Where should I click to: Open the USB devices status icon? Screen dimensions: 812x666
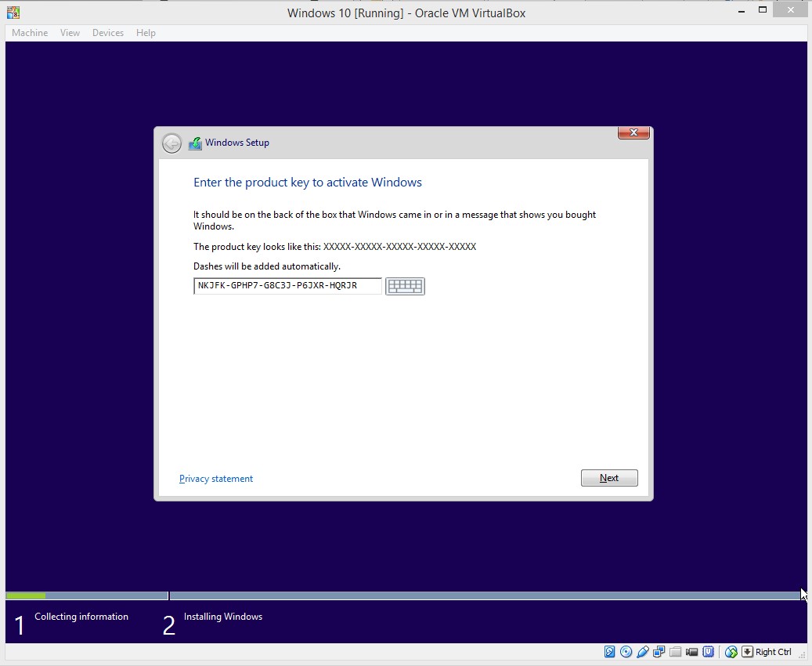tap(643, 651)
